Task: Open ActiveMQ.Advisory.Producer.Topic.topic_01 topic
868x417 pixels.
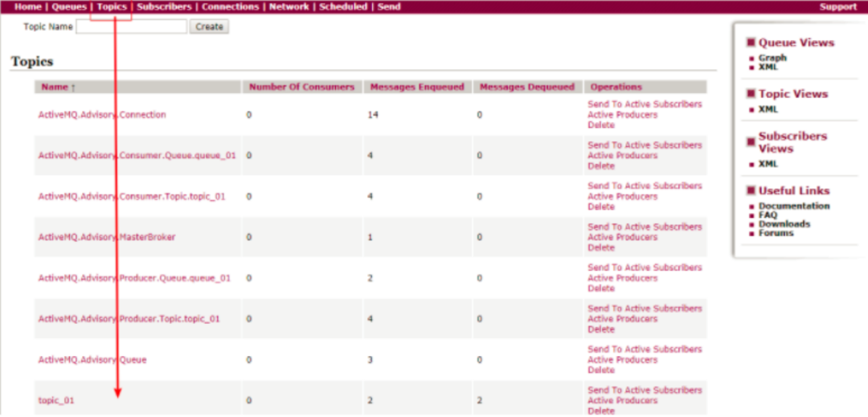Action: pos(129,319)
